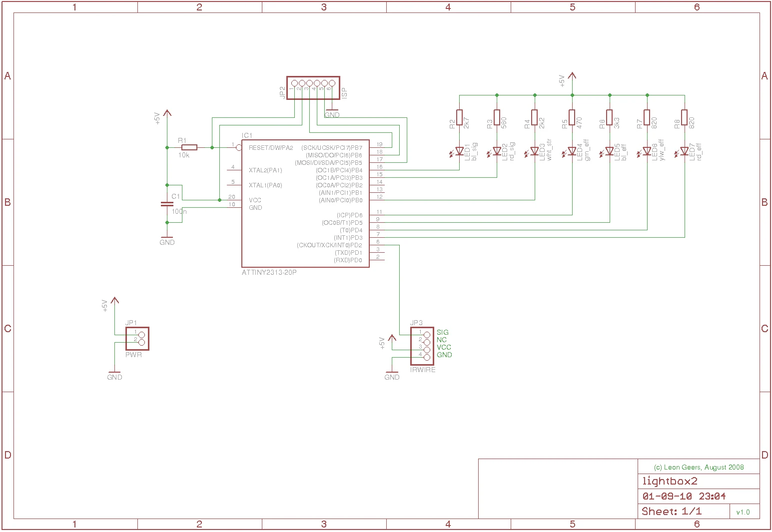Click the (AIN0/PCI0)PB0 pin label

(x=341, y=200)
